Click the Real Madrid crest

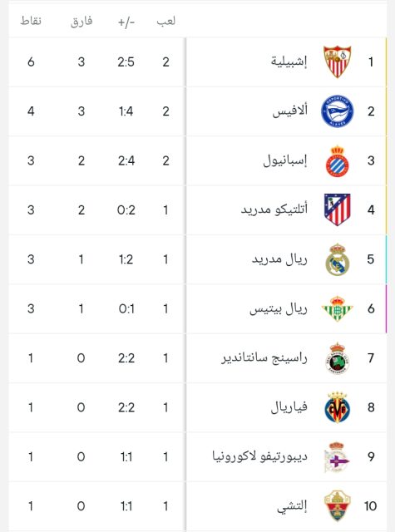pyautogui.click(x=338, y=259)
